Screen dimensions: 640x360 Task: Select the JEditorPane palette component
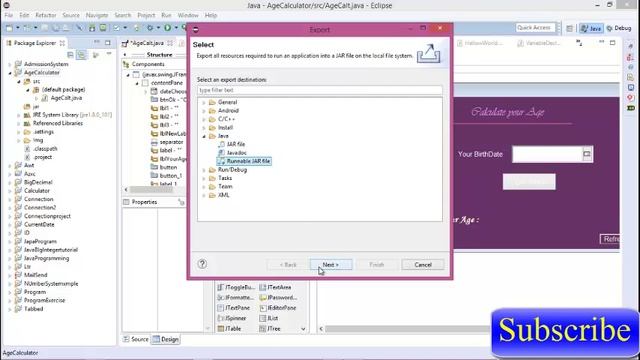278,308
